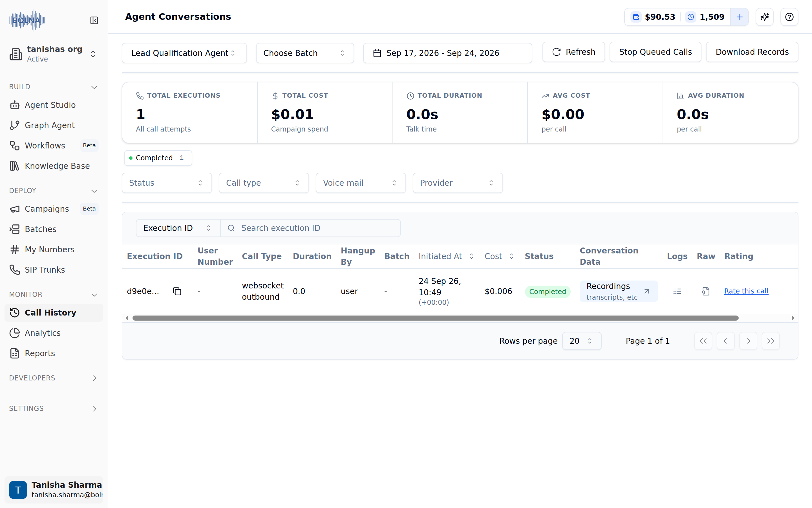
Task: Open Graph Agent in sidebar
Action: tap(54, 125)
